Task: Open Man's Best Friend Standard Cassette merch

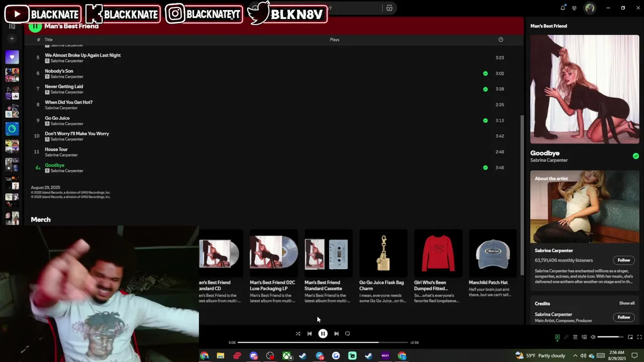Action: coord(328,266)
